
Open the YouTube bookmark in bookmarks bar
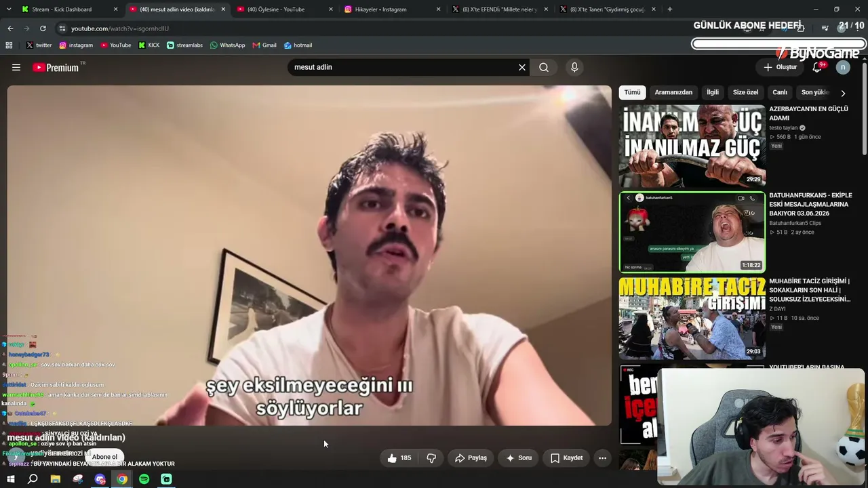pos(116,45)
